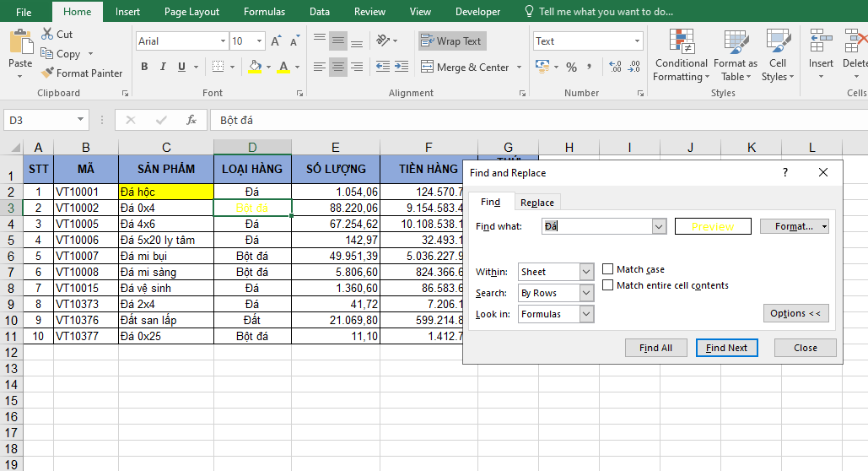Screen dimensions: 868x471
Task: Click the Insert Function fx icon
Action: click(191, 120)
